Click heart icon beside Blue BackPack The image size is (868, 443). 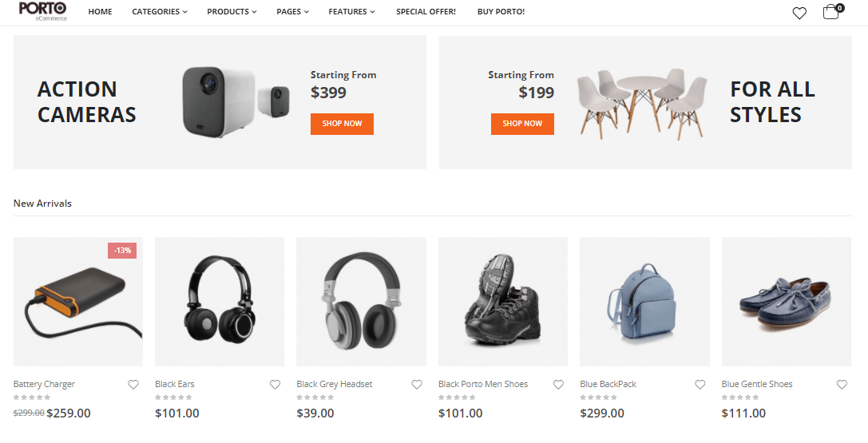click(700, 385)
